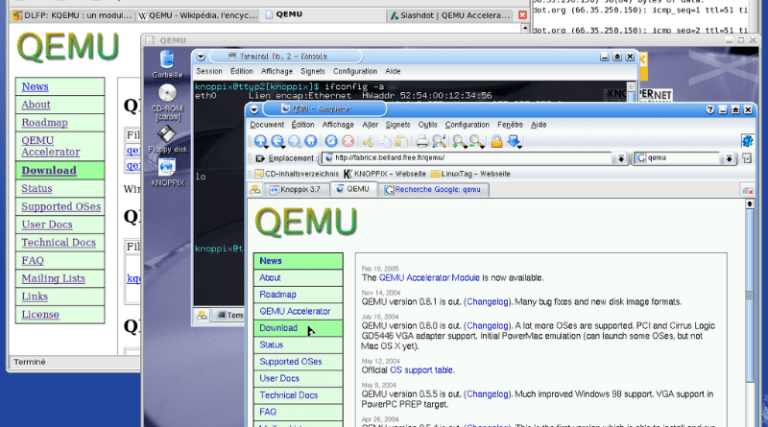
Task: Expand the URL location history dropdown
Action: click(x=622, y=158)
